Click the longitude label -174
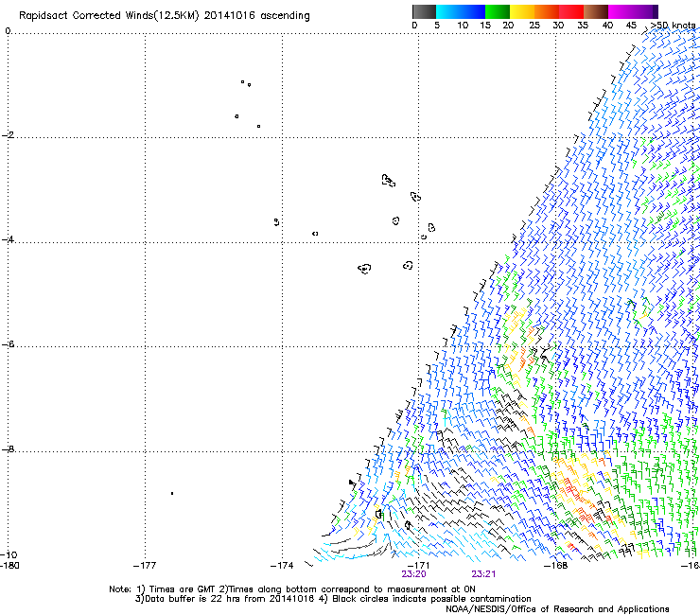Image resolution: width=700 pixels, height=615 pixels. [282, 566]
